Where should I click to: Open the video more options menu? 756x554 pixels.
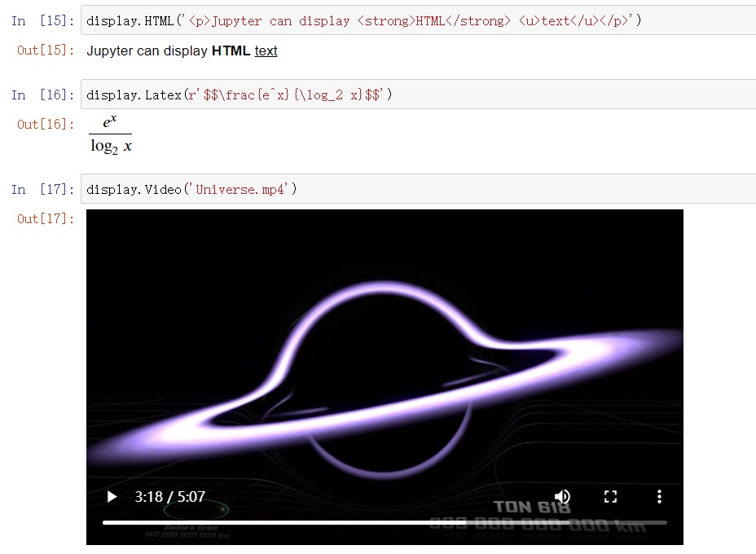click(659, 497)
